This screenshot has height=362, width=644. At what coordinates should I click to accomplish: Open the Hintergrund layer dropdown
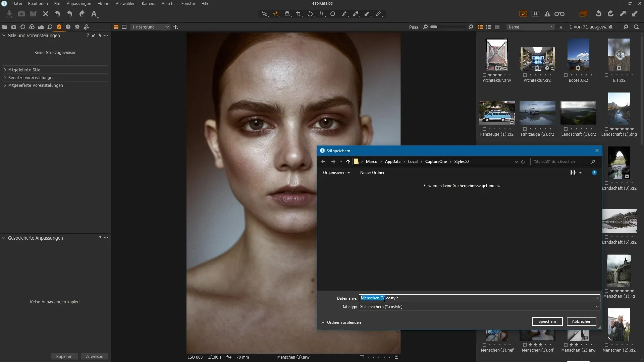pyautogui.click(x=150, y=27)
